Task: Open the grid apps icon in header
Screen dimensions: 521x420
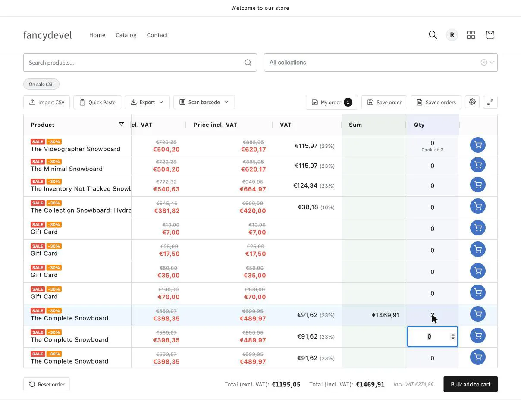Action: click(x=471, y=35)
